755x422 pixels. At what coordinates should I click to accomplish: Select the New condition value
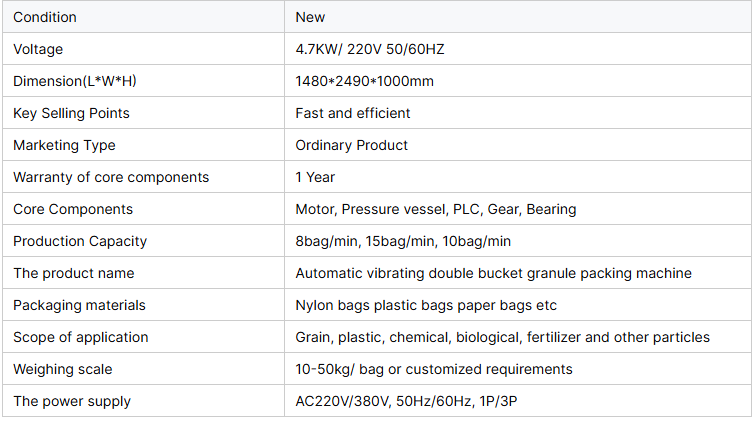tap(310, 17)
